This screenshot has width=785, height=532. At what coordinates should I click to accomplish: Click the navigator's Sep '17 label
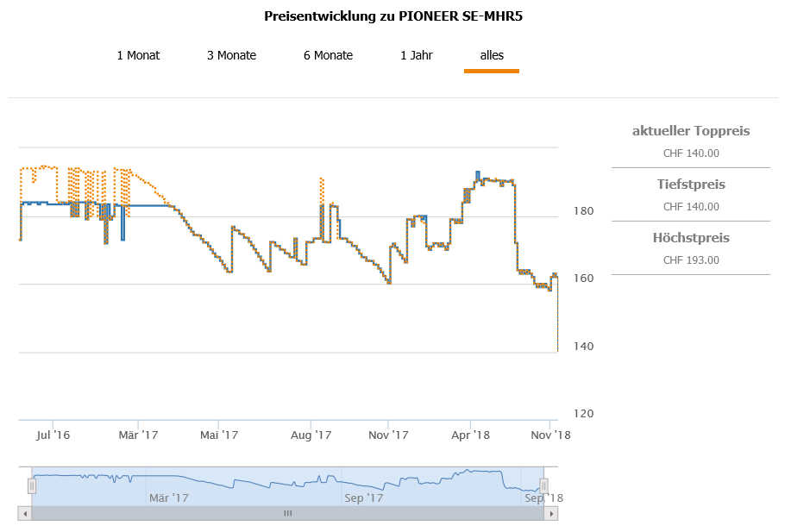(x=363, y=498)
